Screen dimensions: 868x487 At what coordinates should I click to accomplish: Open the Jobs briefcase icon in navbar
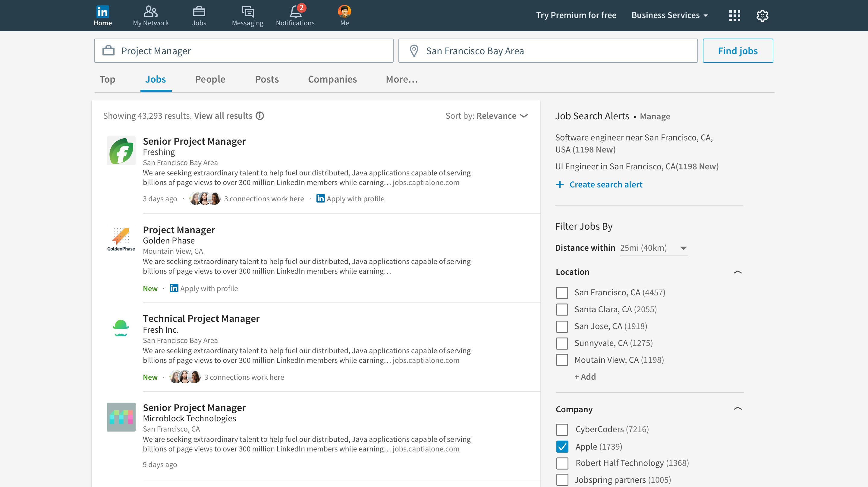click(x=199, y=12)
